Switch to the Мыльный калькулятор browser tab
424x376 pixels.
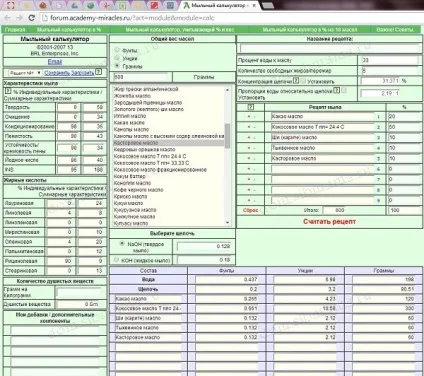coord(219,6)
